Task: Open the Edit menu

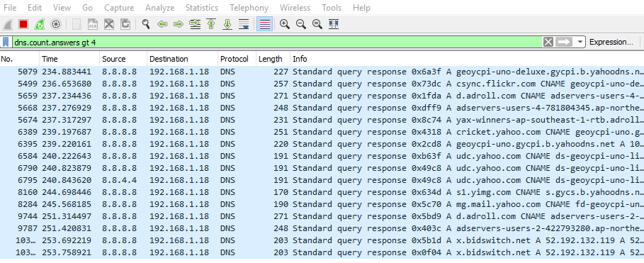Action: (x=35, y=7)
